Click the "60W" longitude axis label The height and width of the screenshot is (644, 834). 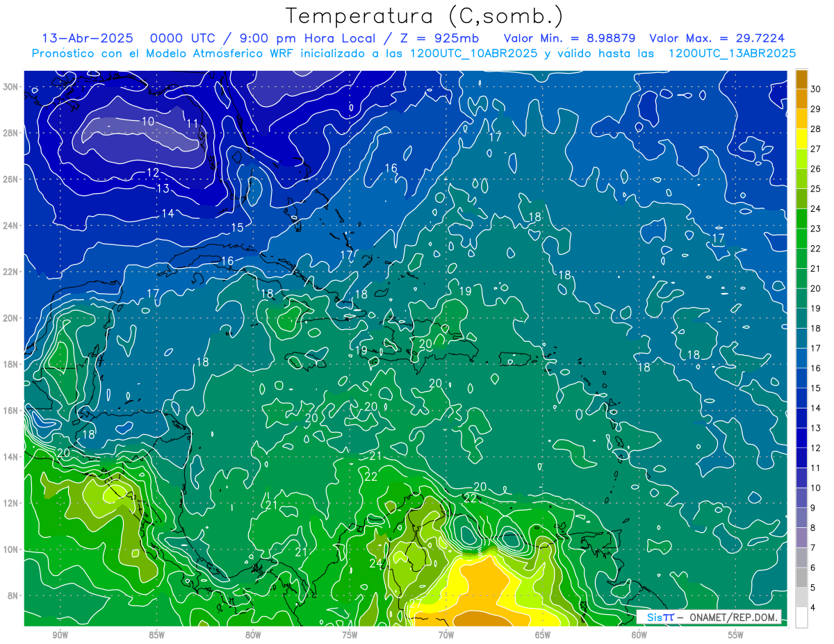coord(639,635)
